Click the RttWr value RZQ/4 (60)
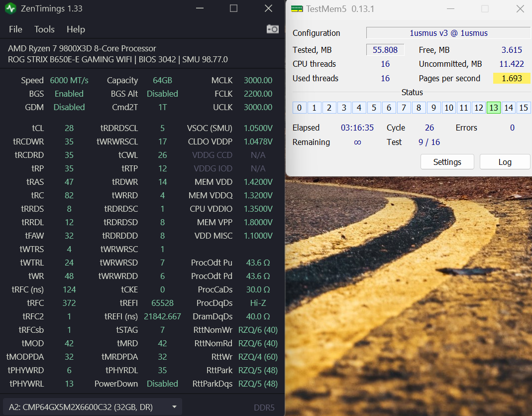Screen dimensions: 532x416 (258, 357)
